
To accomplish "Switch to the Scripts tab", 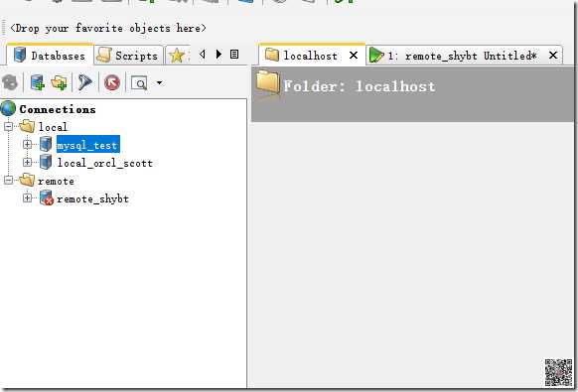I will point(128,56).
